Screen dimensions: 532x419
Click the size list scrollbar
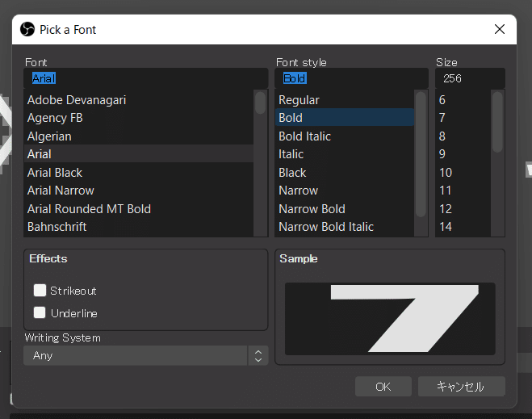point(497,121)
